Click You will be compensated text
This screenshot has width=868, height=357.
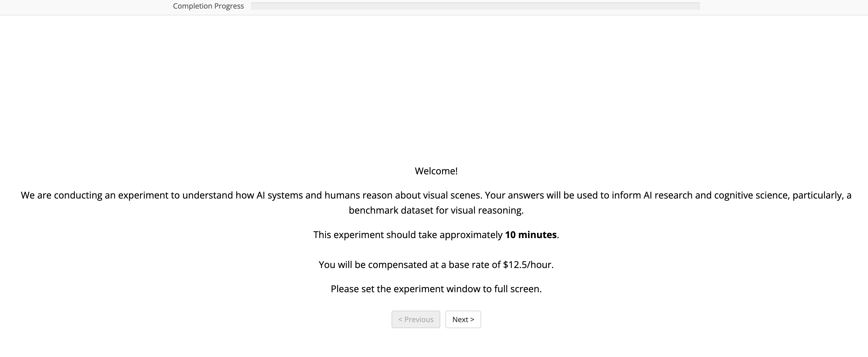click(373, 265)
